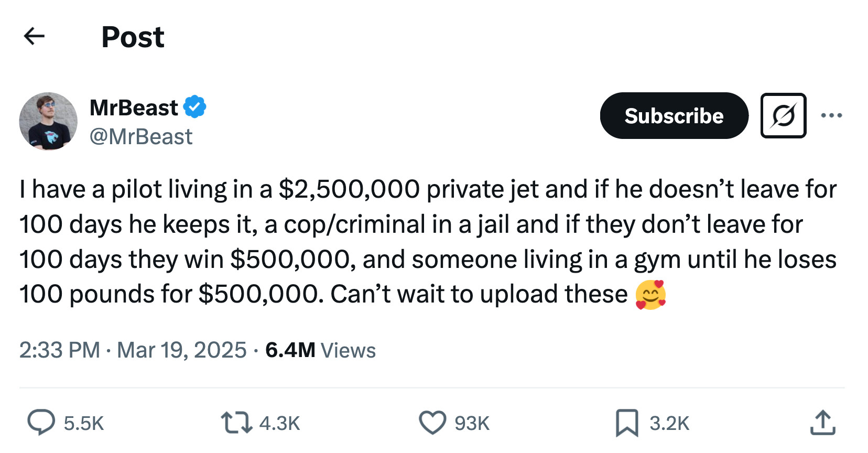868x453 pixels.
Task: View the 6.4M Views analytics
Action: (x=320, y=350)
